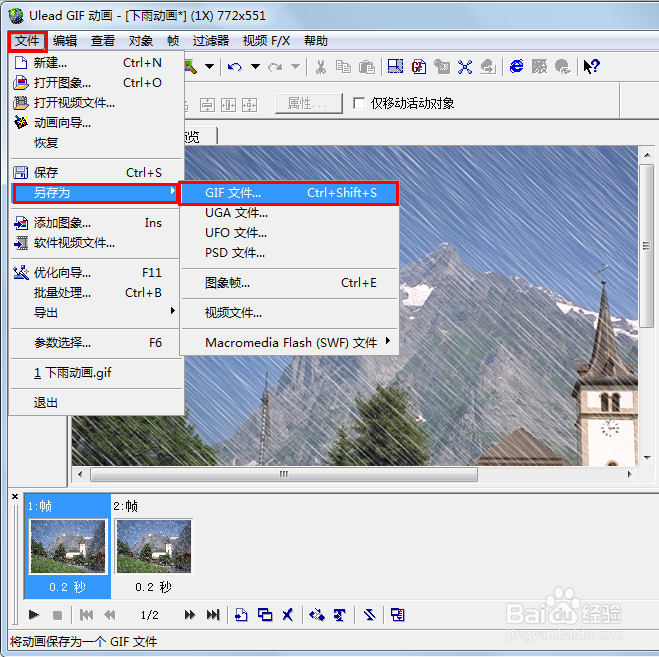This screenshot has width=659, height=657.
Task: Click the duplicate frame icon
Action: point(265,615)
